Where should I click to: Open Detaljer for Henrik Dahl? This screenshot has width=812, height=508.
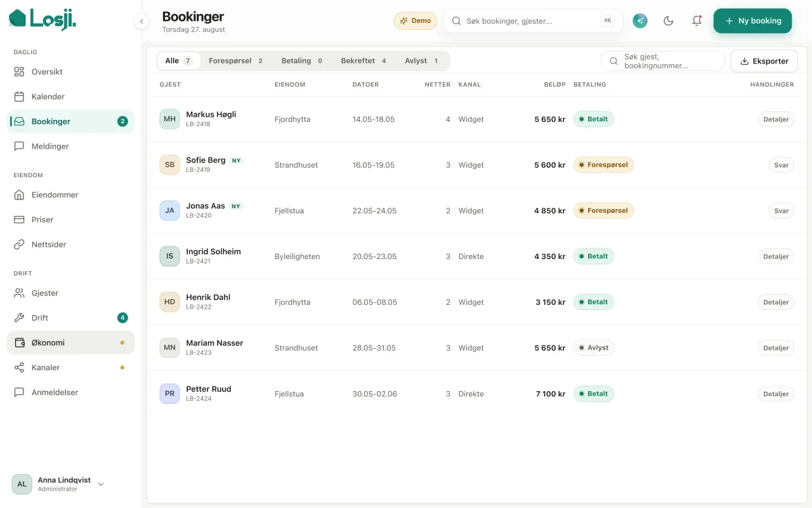click(776, 302)
